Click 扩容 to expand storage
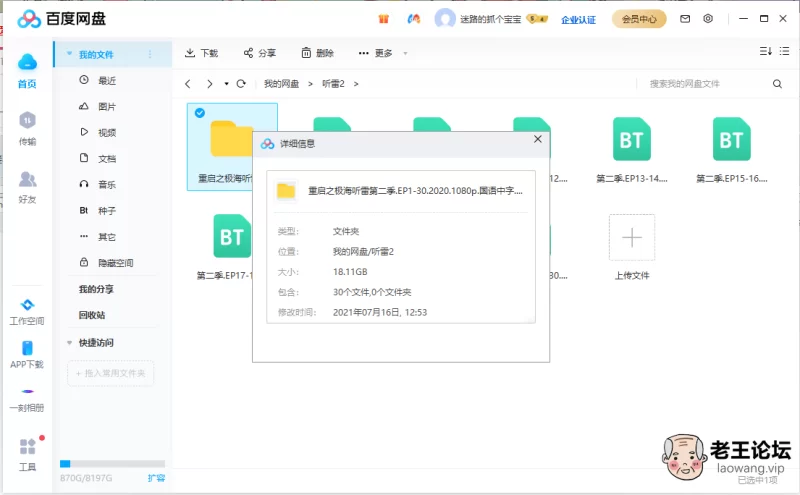 pos(156,478)
